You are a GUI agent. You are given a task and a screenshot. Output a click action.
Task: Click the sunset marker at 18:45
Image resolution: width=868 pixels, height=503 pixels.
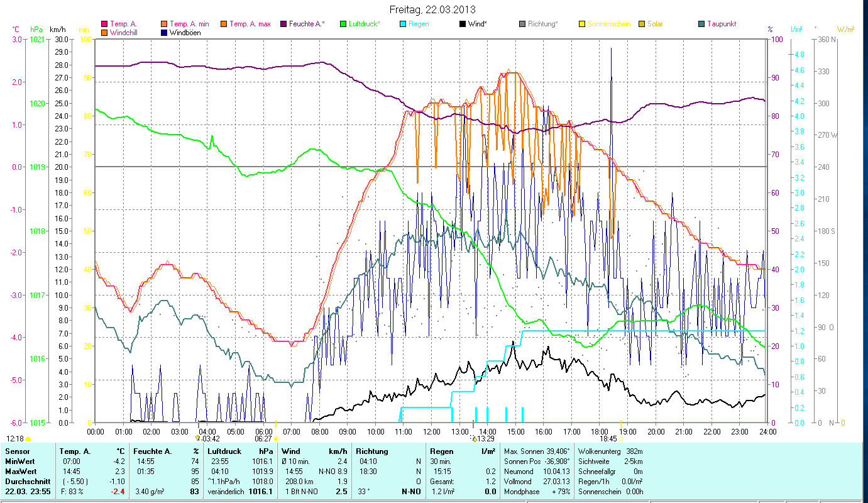[x=621, y=439]
